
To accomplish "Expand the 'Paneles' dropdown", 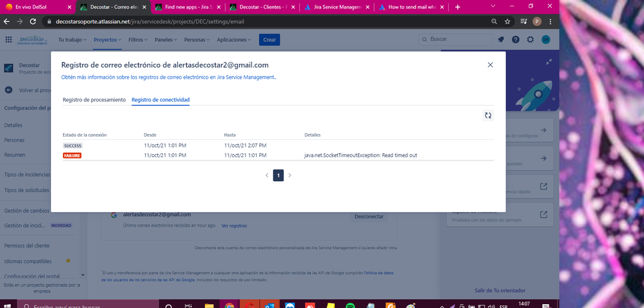I will click(x=166, y=40).
